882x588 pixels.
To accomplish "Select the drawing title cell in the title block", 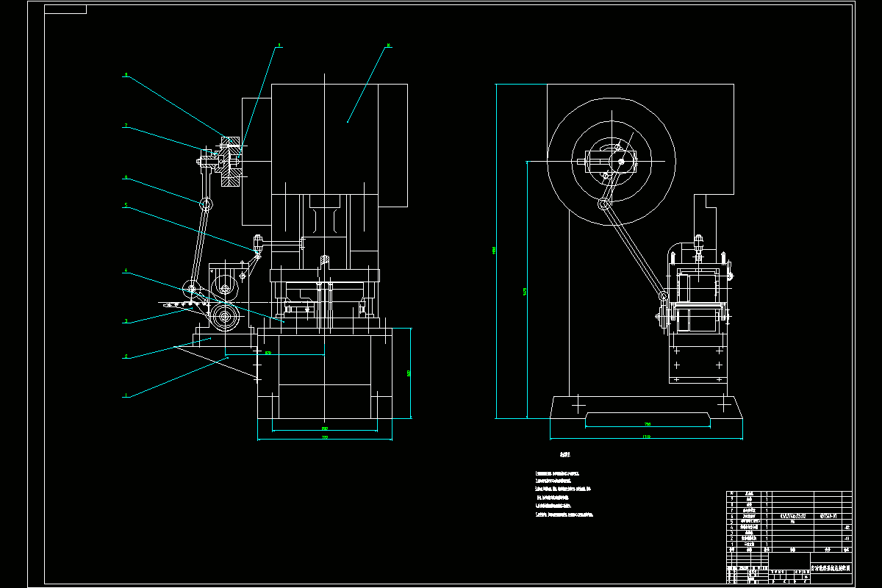I will click(831, 568).
